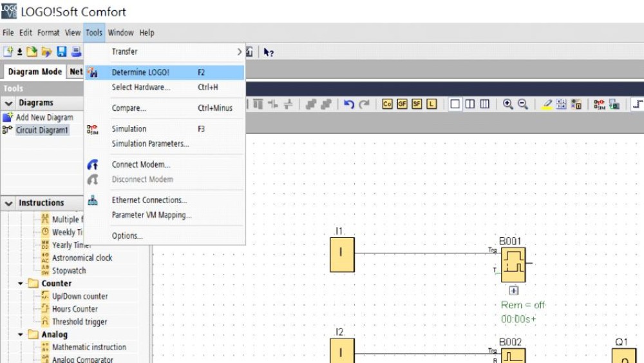Screen dimensions: 644x363
Task: Expand B001 parameter plus box
Action: pos(514,291)
